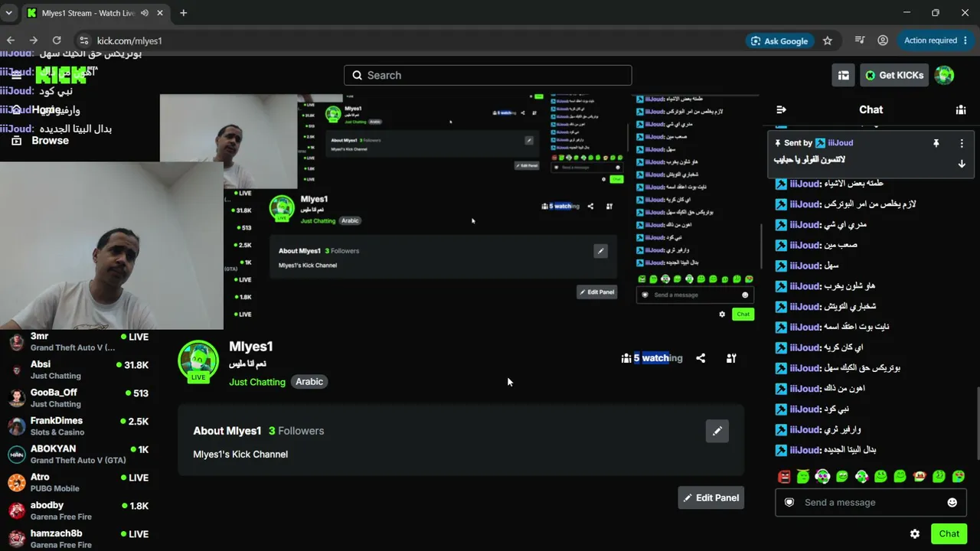Click the Edit Panel button
The width and height of the screenshot is (980, 551).
710,497
